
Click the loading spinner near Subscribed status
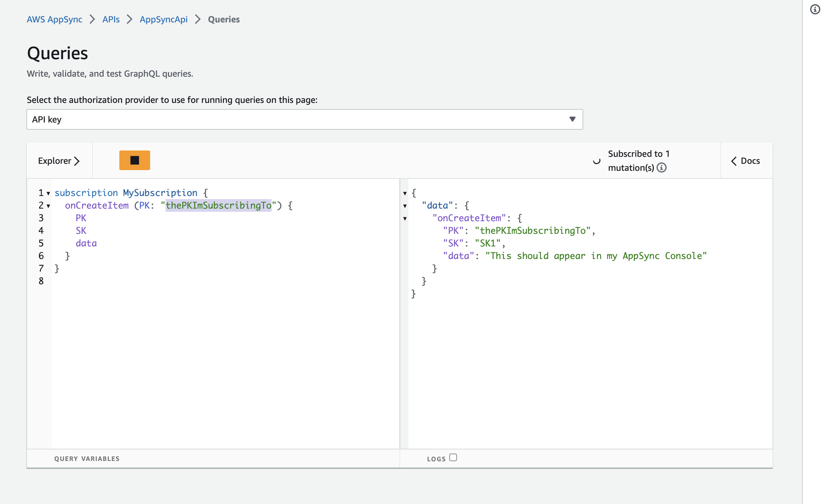tap(597, 161)
